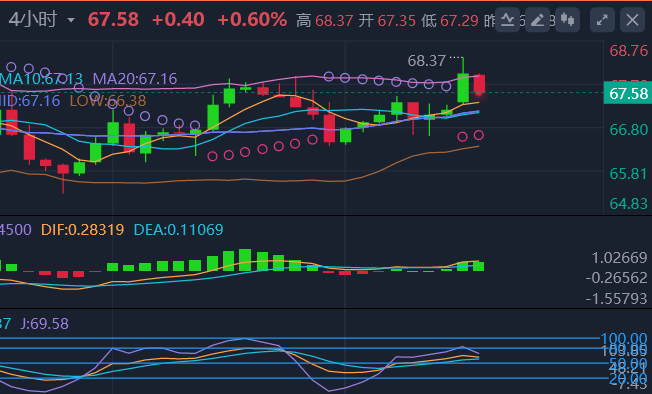
Task: Open the chart indicator settings icon
Action: click(x=507, y=20)
